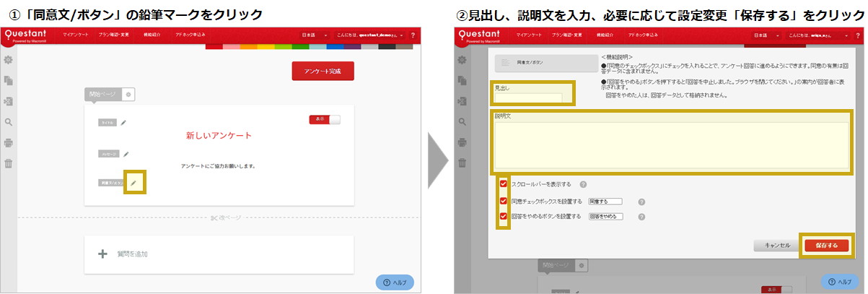Open マイアンケート menu in right screenshot

(x=528, y=35)
